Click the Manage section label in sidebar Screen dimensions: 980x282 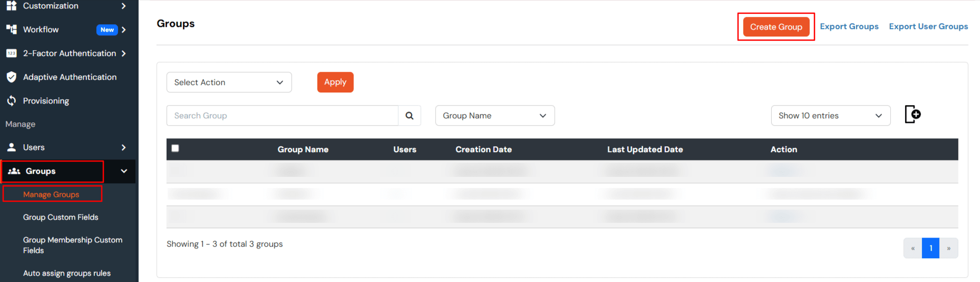click(21, 124)
